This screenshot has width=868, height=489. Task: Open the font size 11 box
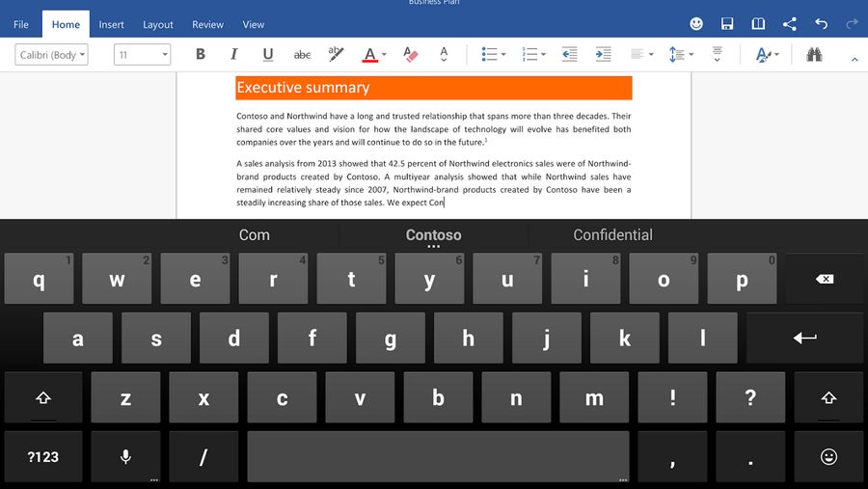pos(143,54)
